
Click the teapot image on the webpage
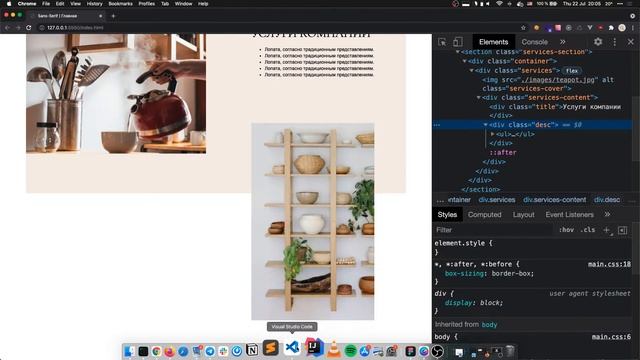click(116, 93)
